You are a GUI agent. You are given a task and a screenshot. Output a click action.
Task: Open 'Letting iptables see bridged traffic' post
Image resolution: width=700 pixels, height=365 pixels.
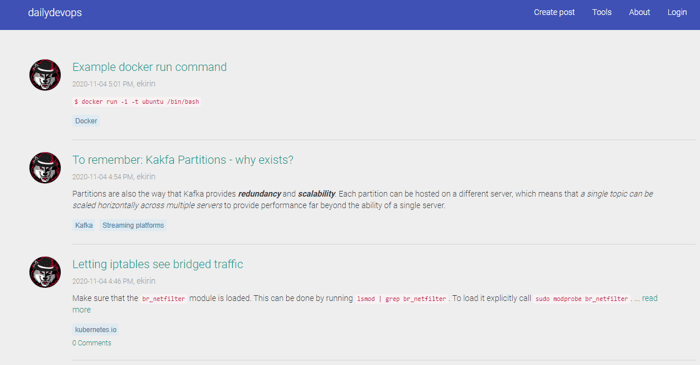[x=158, y=264]
